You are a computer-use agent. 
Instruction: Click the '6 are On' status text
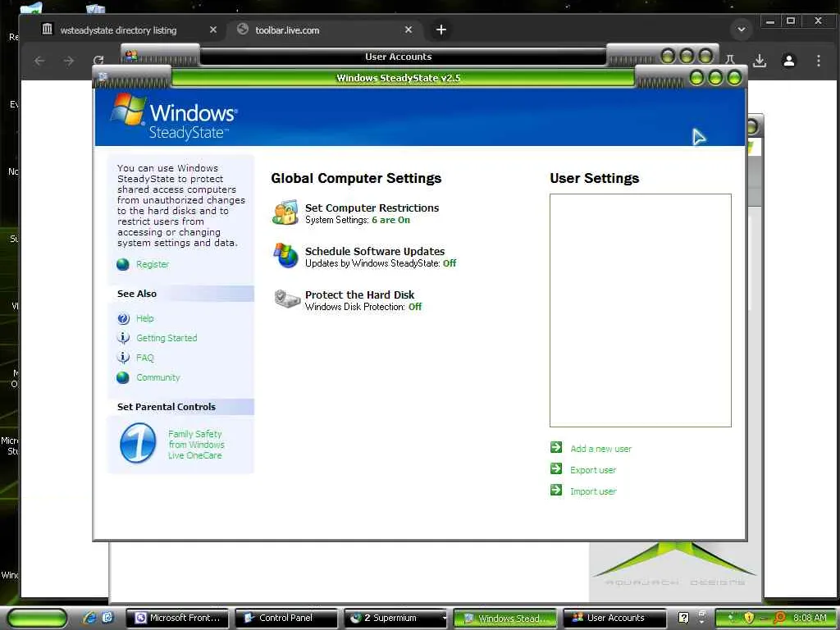pos(390,220)
